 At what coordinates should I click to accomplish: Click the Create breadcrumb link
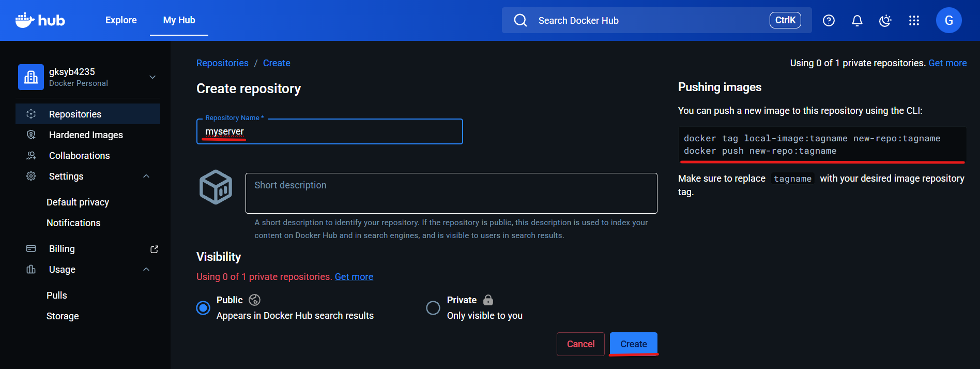point(277,63)
